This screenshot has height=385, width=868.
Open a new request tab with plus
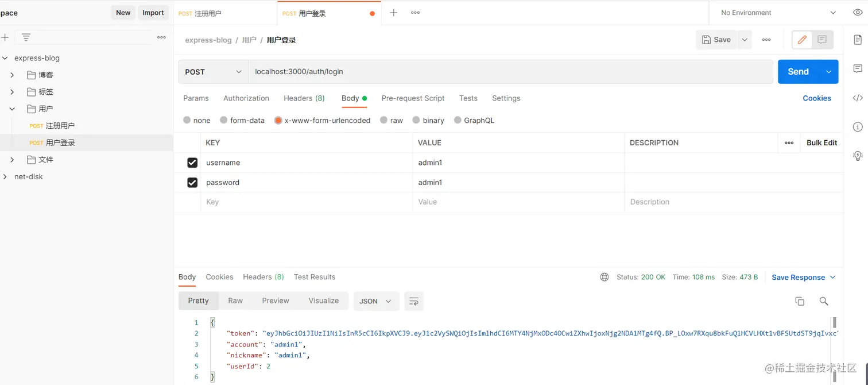(x=393, y=13)
